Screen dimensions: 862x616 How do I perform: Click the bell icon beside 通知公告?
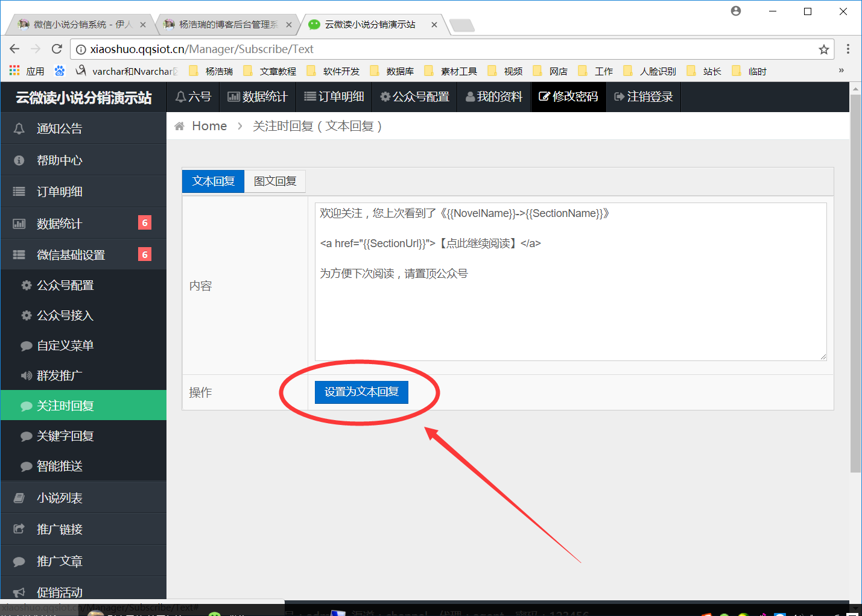[19, 128]
